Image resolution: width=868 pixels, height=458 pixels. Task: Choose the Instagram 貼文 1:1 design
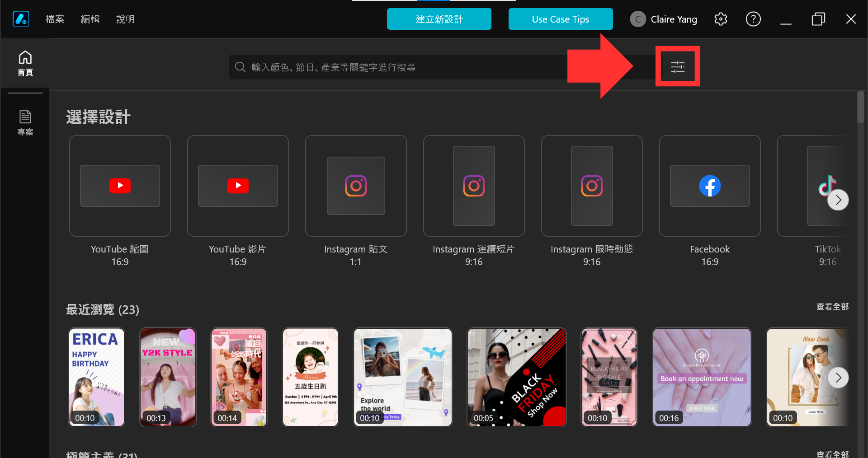coord(356,186)
